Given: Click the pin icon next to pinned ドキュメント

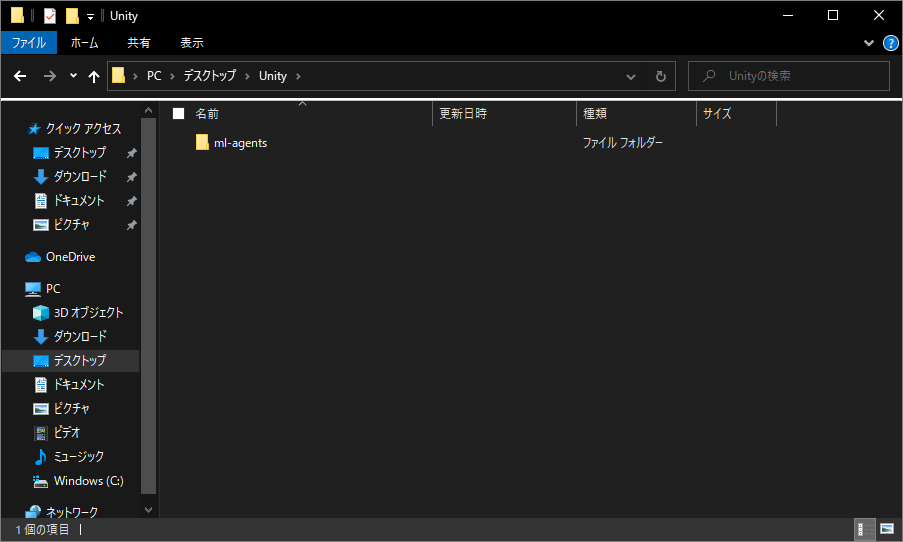Looking at the screenshot, I should 131,201.
